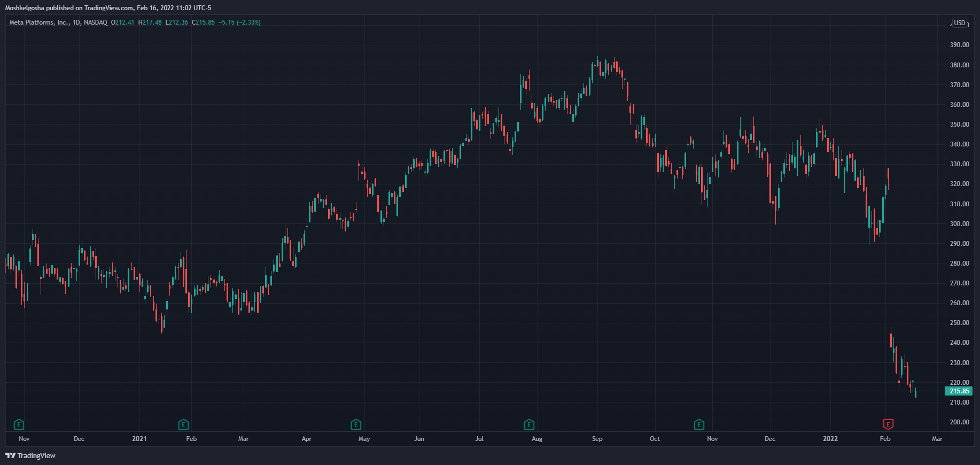Image resolution: width=980 pixels, height=465 pixels.
Task: Click the 390.00 price axis label
Action: pyautogui.click(x=959, y=45)
